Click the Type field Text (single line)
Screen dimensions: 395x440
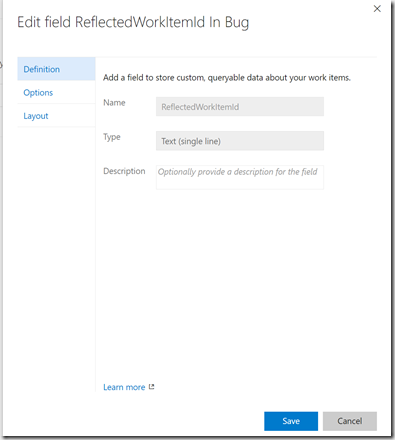pos(240,141)
